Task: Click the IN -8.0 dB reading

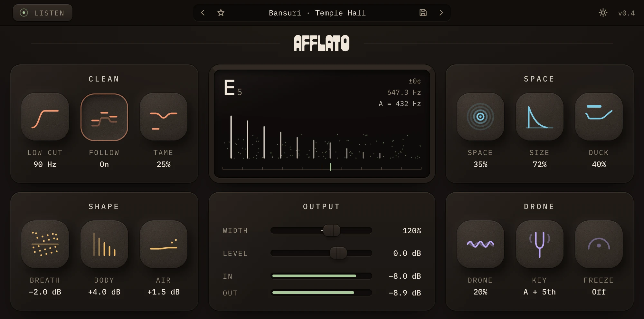Action: click(x=405, y=276)
